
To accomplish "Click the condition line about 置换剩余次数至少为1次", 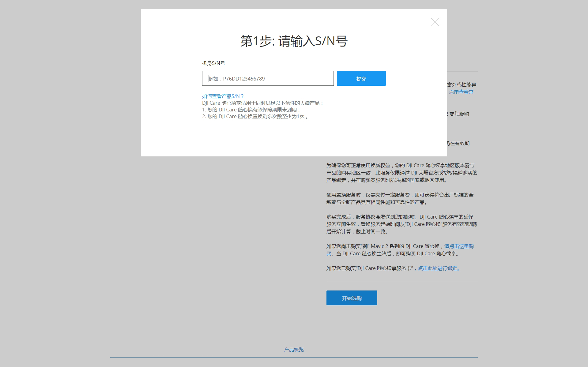I will point(255,116).
